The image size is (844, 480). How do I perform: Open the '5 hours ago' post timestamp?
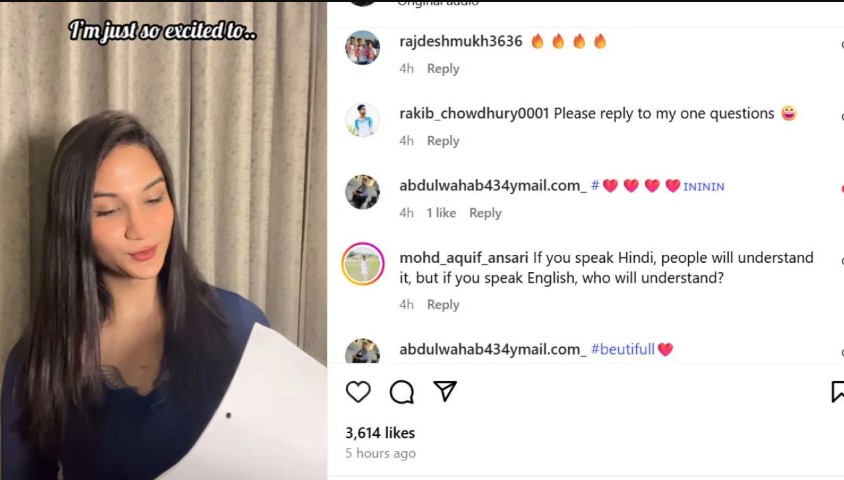click(x=381, y=453)
